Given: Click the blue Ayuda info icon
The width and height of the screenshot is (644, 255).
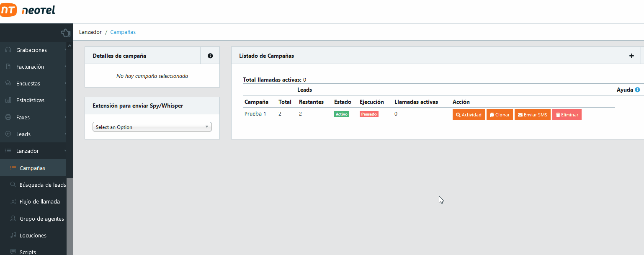Looking at the screenshot, I should (637, 90).
